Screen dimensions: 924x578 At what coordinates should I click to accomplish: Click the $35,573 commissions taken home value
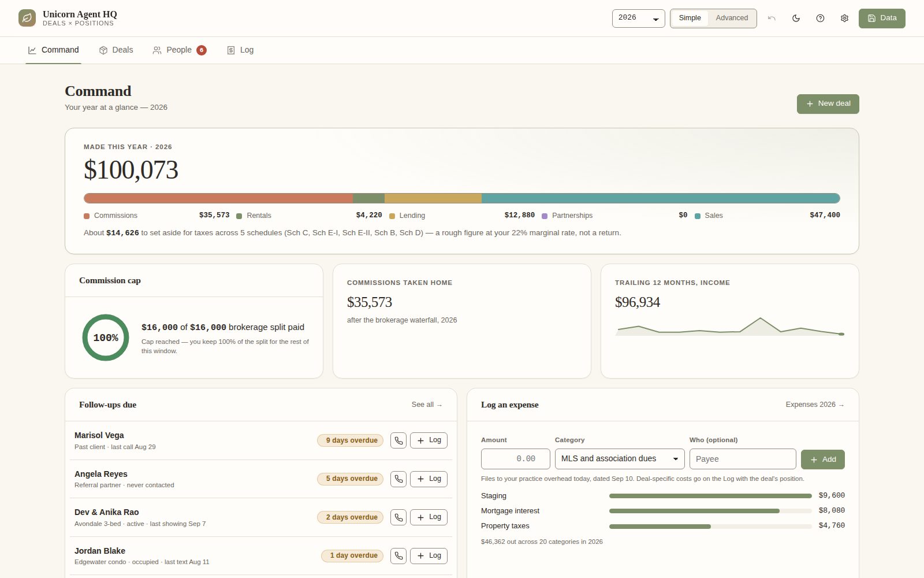370,302
